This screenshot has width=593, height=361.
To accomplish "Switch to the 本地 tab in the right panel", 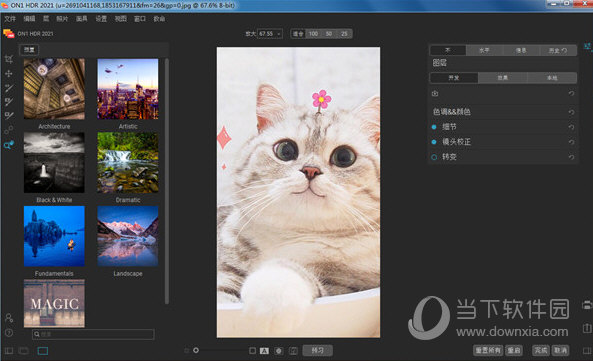I will click(552, 78).
